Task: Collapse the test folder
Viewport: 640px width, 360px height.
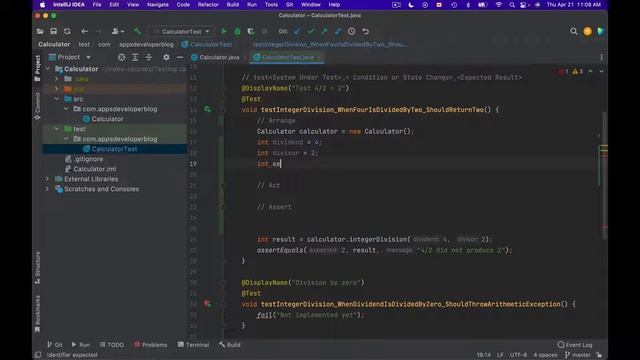Action: pyautogui.click(x=56, y=129)
